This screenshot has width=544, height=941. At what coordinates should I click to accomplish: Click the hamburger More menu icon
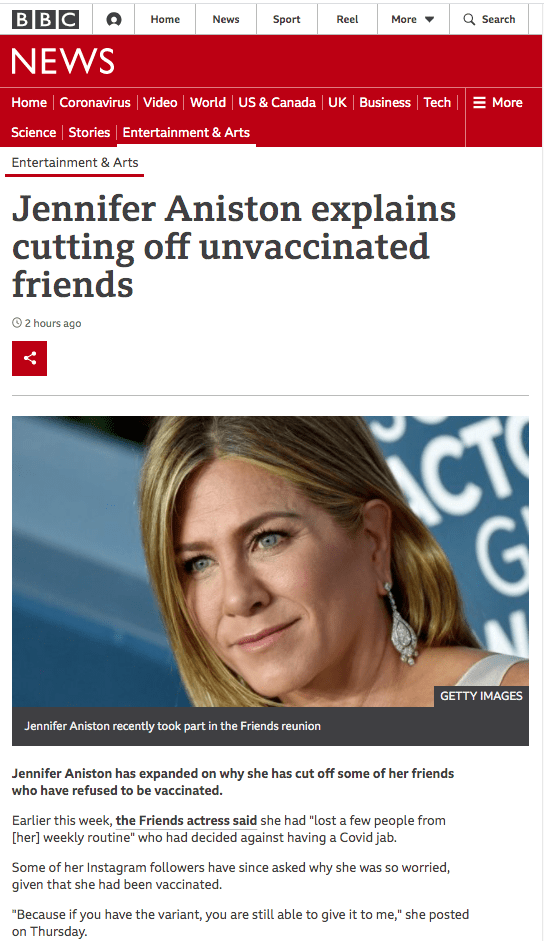[479, 103]
